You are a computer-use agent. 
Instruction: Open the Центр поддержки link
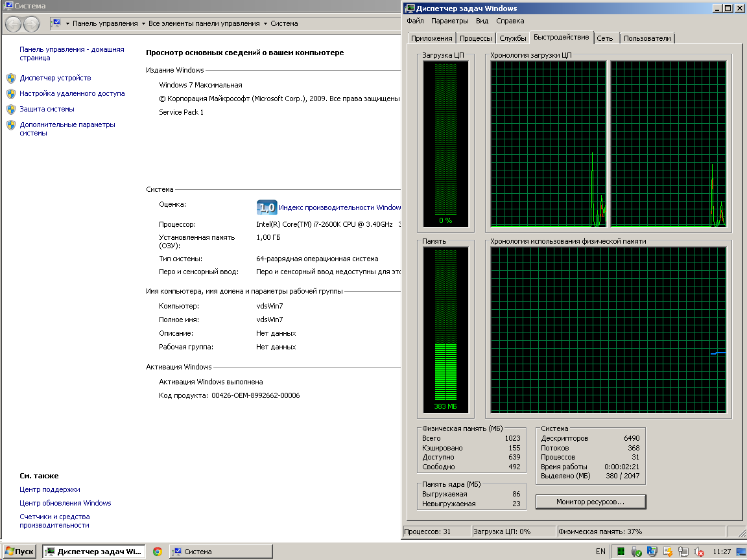click(49, 489)
